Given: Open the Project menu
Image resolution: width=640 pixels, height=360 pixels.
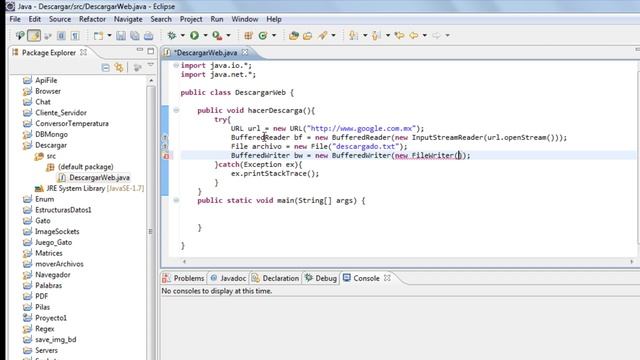Looking at the screenshot, I should pyautogui.click(x=191, y=19).
